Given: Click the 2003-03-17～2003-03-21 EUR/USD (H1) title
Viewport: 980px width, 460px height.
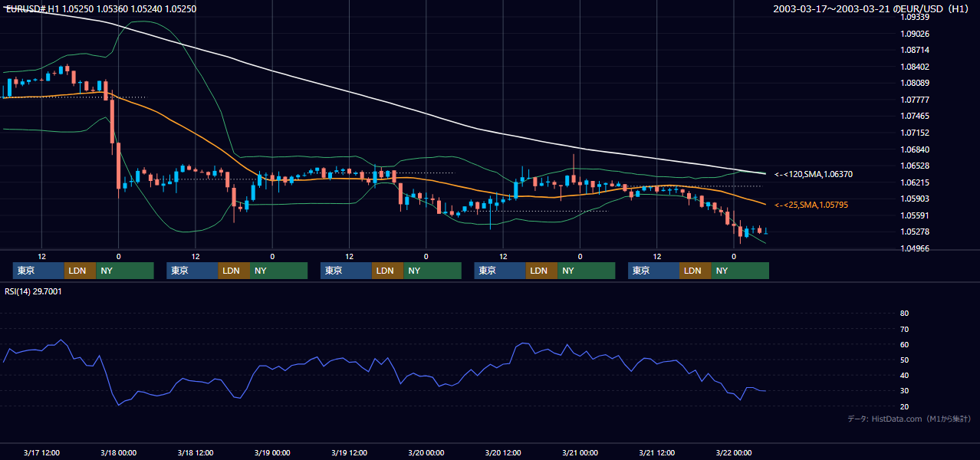Looking at the screenshot, I should coord(872,9).
